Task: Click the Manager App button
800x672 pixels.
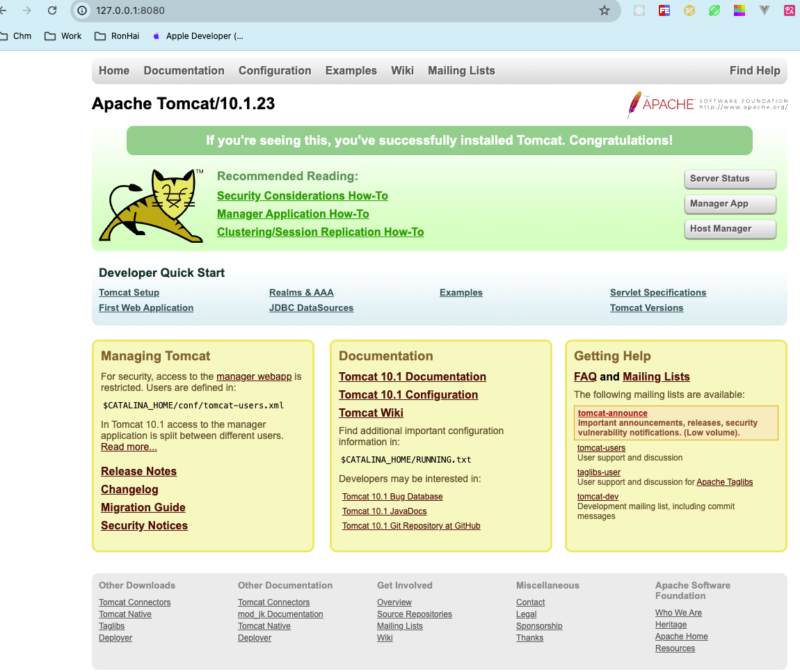Action: click(730, 204)
